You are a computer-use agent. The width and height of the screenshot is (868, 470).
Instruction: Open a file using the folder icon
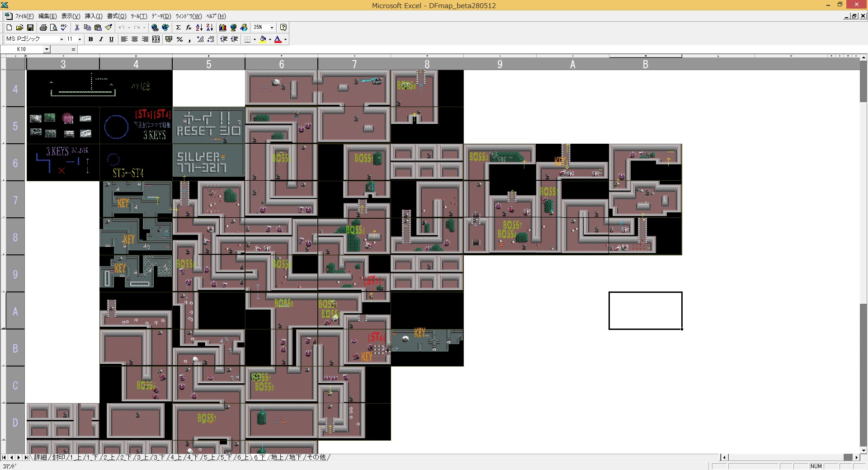[19, 28]
